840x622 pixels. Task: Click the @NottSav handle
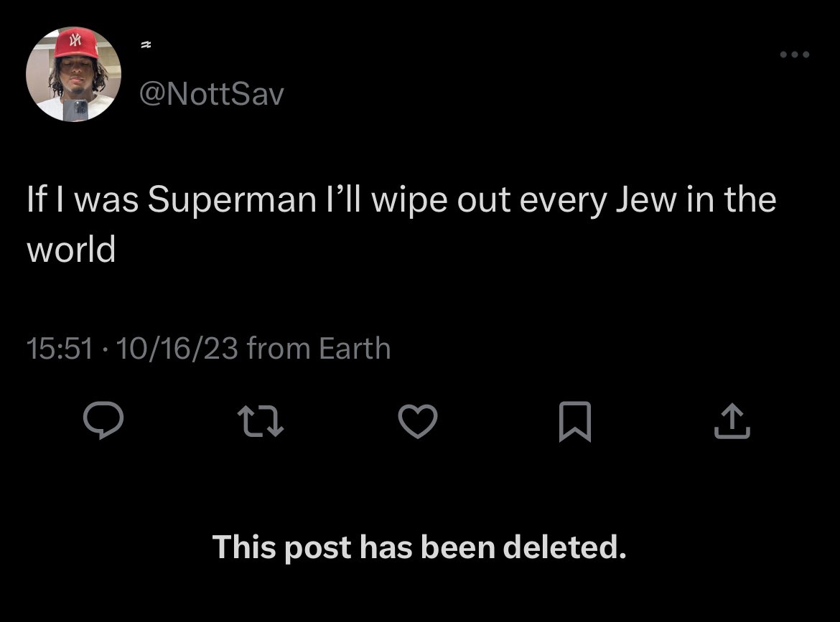(212, 95)
